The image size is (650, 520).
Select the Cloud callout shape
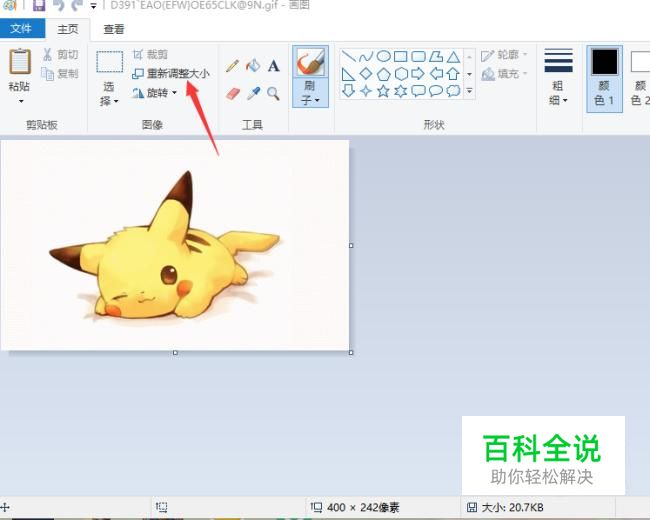pyautogui.click(x=454, y=91)
